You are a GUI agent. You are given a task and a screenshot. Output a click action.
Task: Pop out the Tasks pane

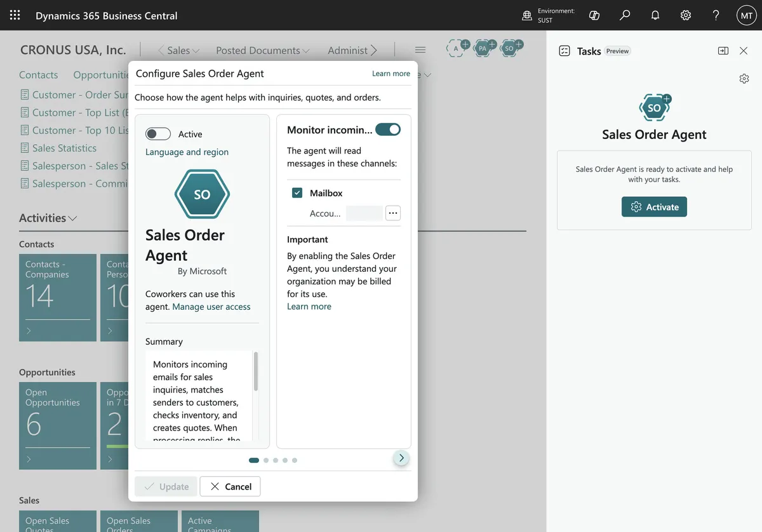click(x=723, y=51)
